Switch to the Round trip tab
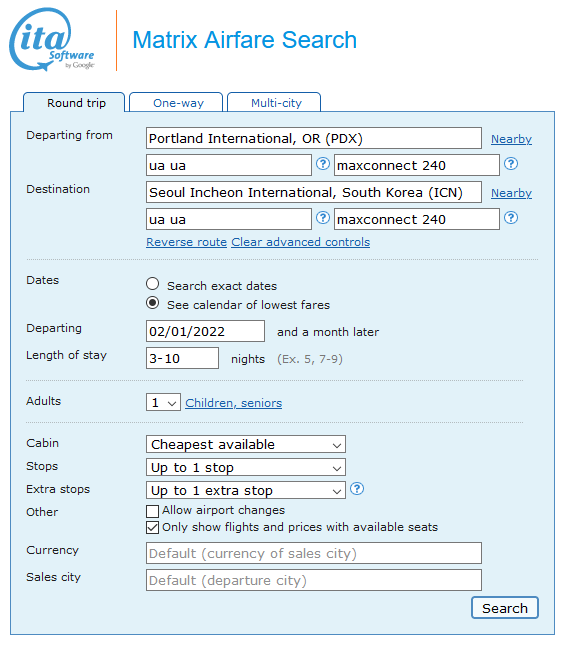 [x=74, y=102]
